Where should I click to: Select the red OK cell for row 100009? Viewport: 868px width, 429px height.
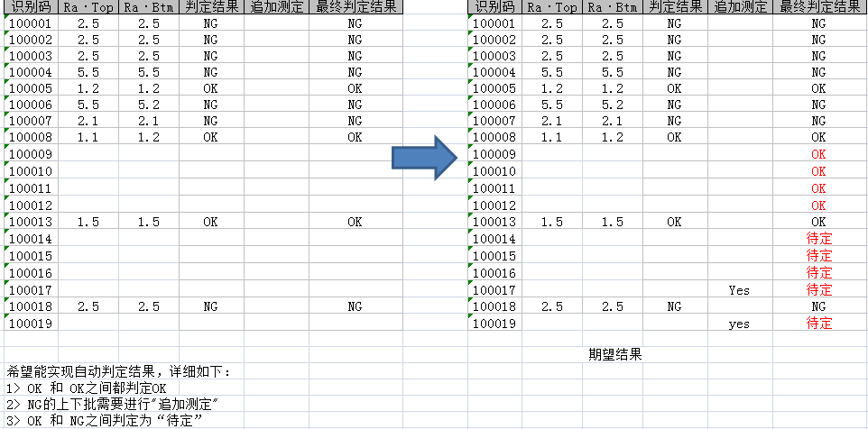click(x=818, y=154)
